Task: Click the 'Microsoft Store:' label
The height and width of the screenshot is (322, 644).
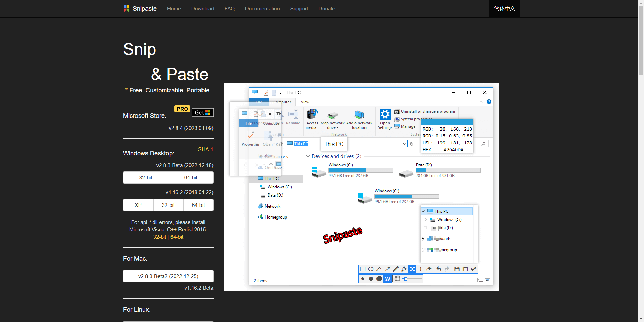Action: click(x=145, y=116)
